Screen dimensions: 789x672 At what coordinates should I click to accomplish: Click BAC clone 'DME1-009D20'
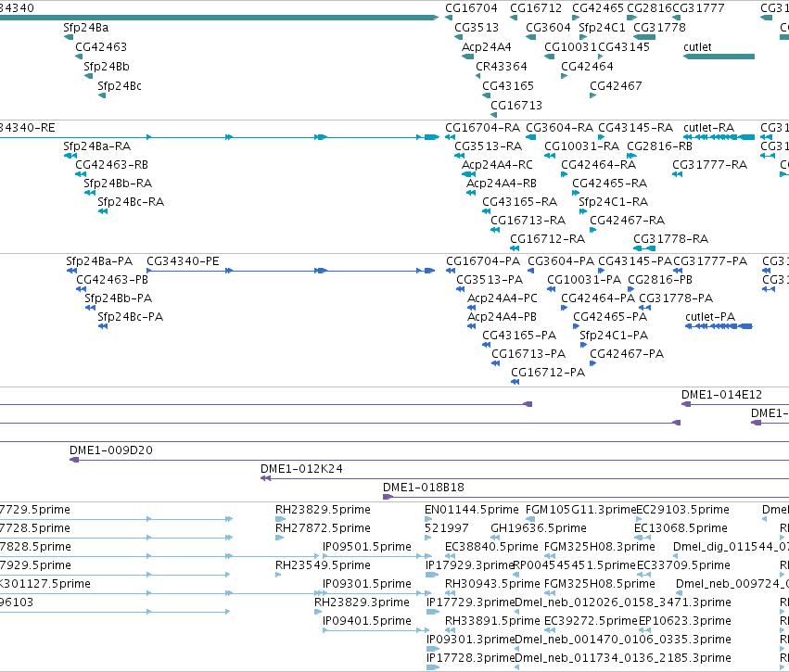110,450
